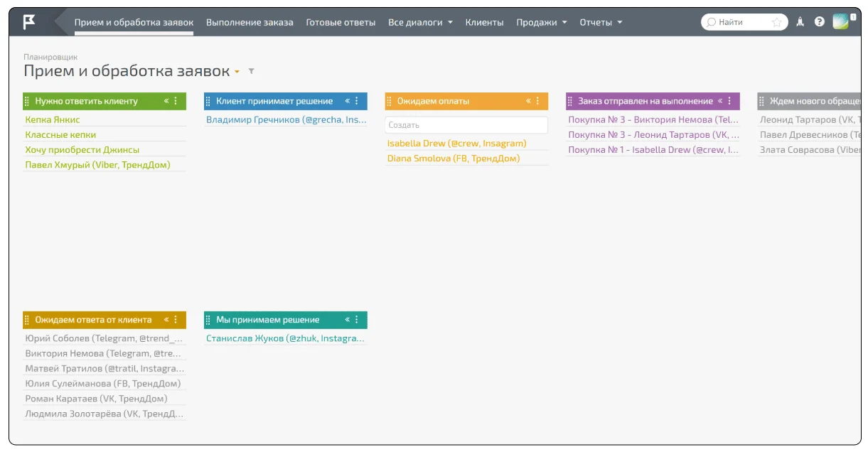
Task: Click the filter funnel icon beside the title
Action: click(x=251, y=71)
